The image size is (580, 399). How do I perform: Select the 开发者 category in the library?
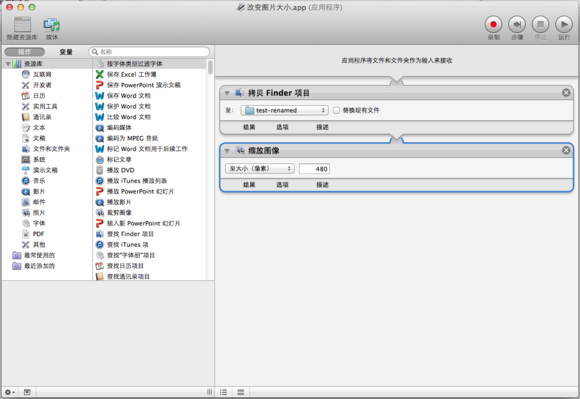(42, 85)
